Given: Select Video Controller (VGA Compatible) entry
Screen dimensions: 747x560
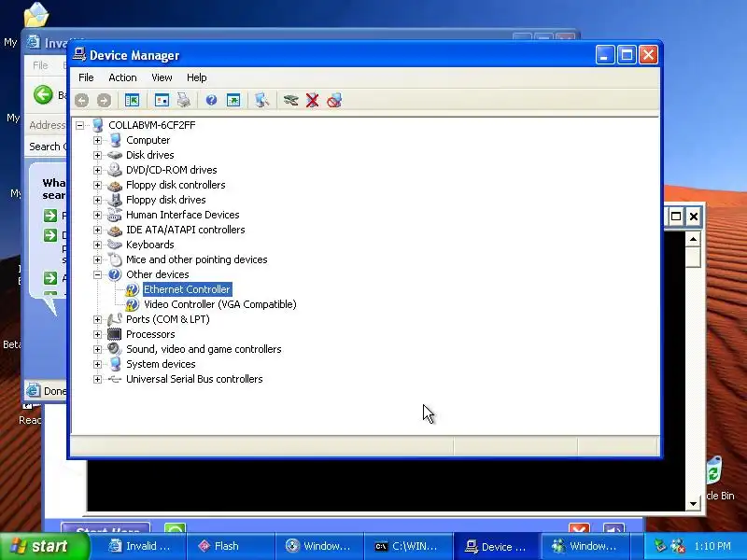Looking at the screenshot, I should [220, 304].
